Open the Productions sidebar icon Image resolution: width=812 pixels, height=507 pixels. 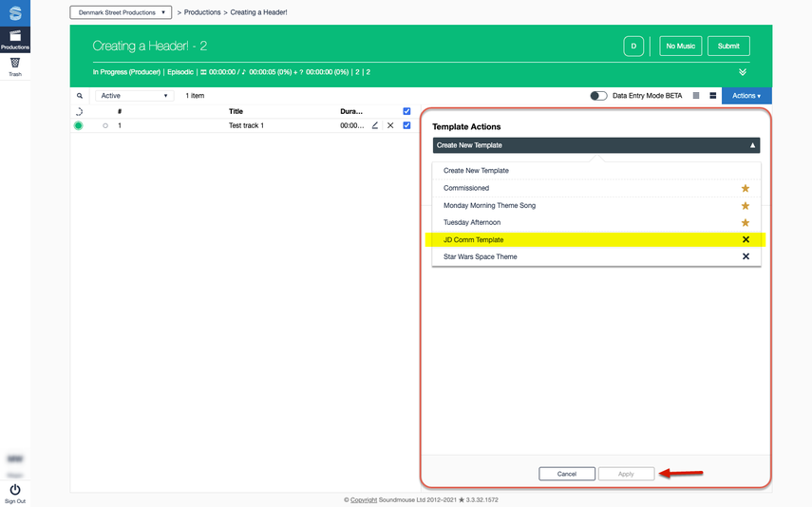[15, 39]
